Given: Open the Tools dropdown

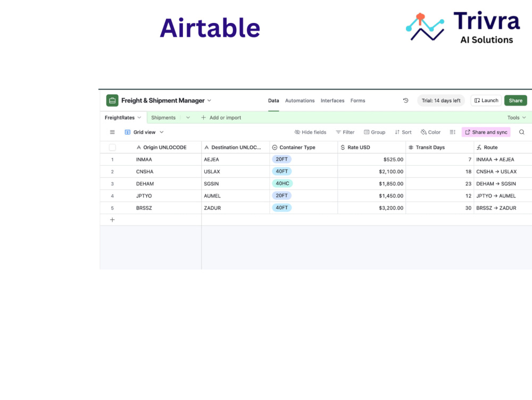Looking at the screenshot, I should point(517,118).
